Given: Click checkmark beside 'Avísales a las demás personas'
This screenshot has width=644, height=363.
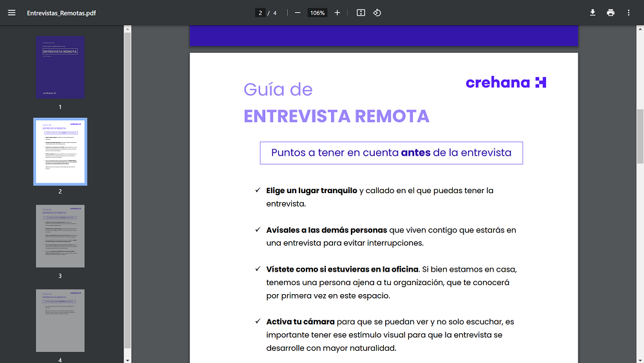Looking at the screenshot, I should pos(258,229).
